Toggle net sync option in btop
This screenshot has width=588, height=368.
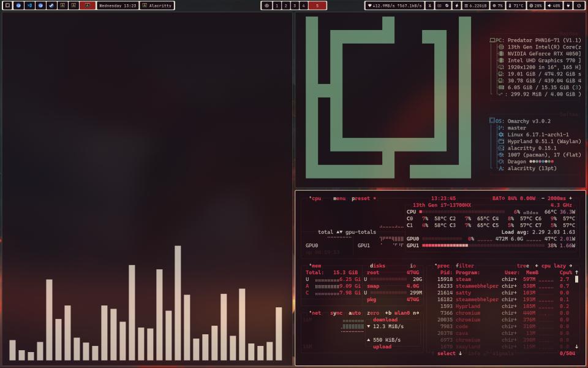[x=336, y=313]
